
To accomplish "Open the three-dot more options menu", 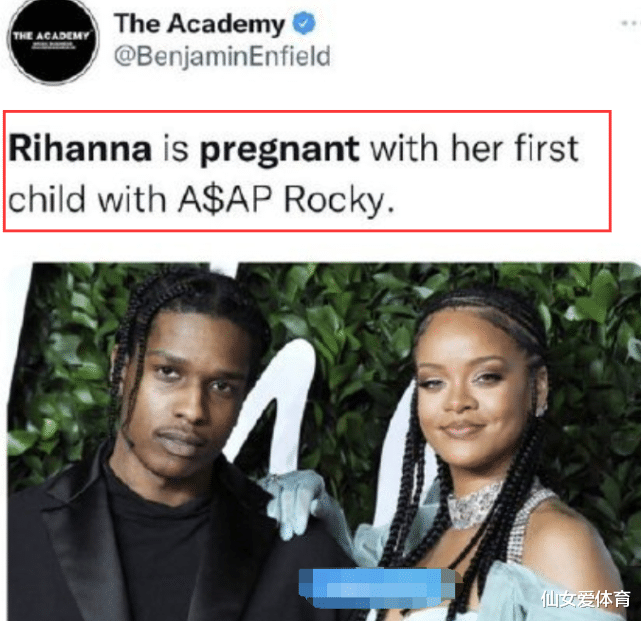I will click(630, 24).
